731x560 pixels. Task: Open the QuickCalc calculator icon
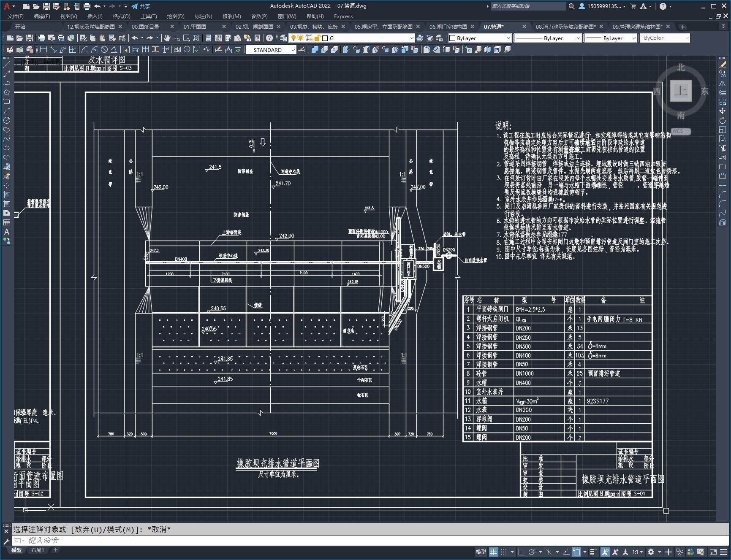257,38
